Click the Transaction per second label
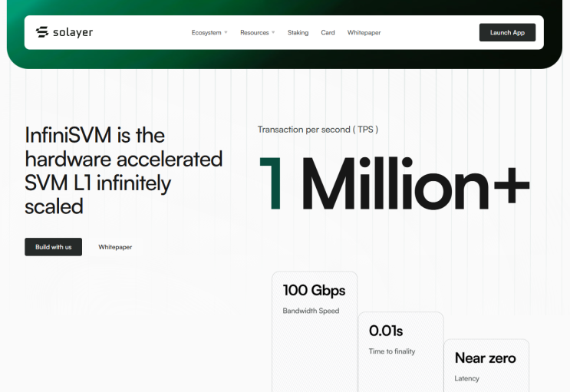The height and width of the screenshot is (392, 570). click(x=318, y=130)
